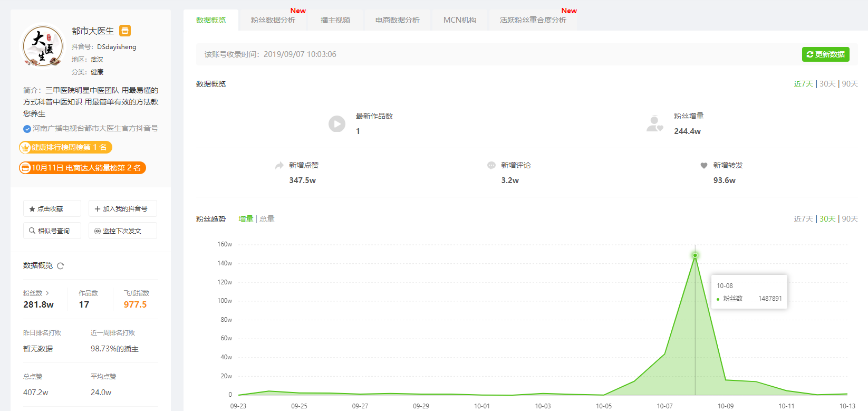Select 近7天 in the top 数据概览 range

tap(804, 84)
